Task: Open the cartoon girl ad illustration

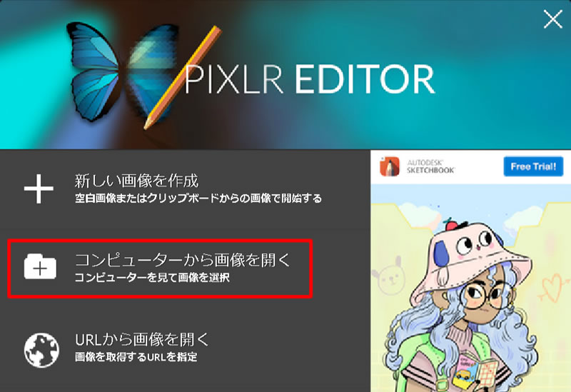Action: coord(470,288)
